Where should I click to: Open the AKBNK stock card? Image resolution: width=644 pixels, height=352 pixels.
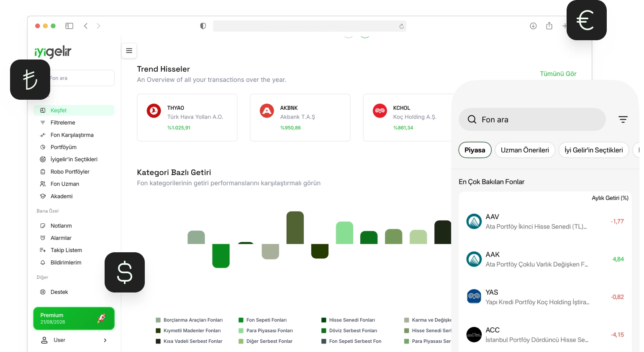(x=300, y=118)
